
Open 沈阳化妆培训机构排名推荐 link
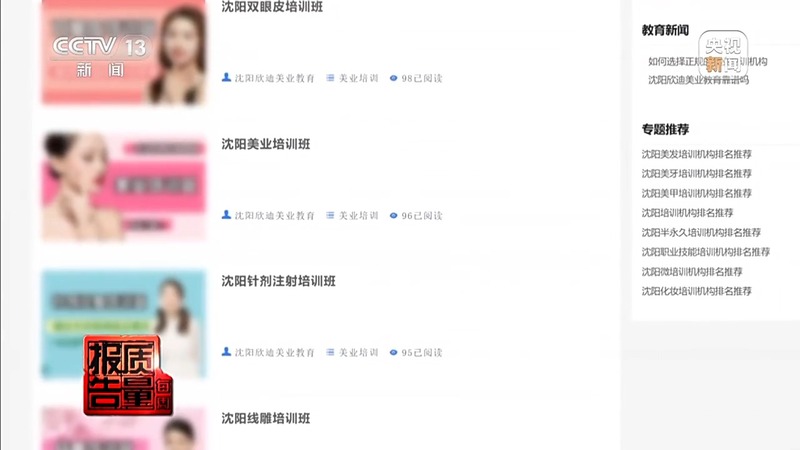click(x=696, y=291)
